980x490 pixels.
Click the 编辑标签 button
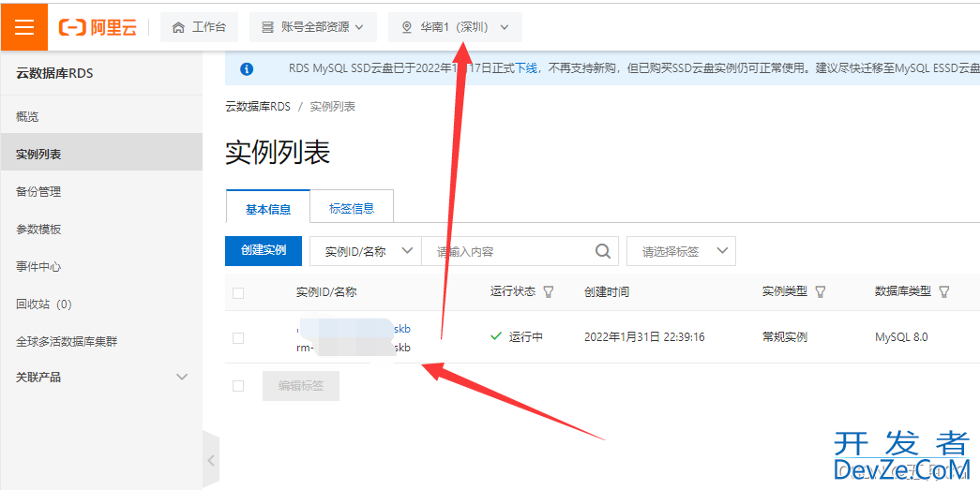pyautogui.click(x=301, y=386)
